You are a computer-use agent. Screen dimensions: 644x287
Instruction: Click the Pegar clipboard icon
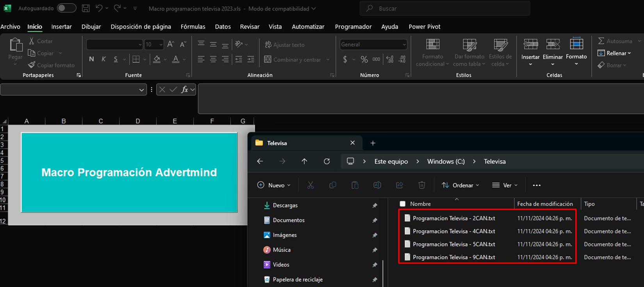click(x=16, y=45)
